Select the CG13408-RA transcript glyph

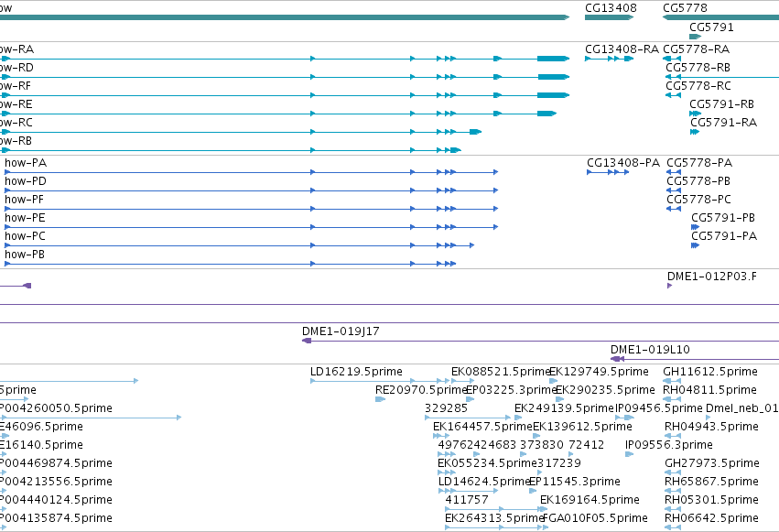pyautogui.click(x=609, y=59)
